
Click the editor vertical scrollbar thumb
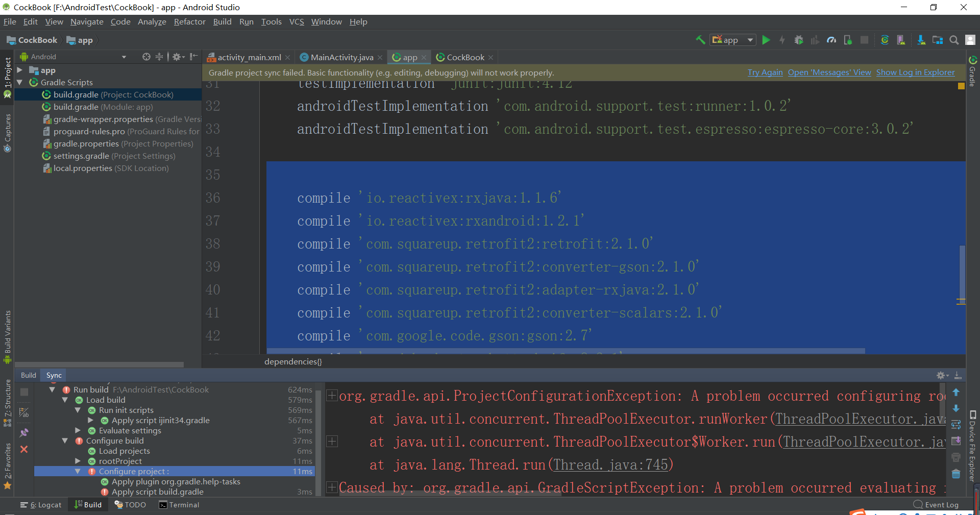click(x=962, y=276)
